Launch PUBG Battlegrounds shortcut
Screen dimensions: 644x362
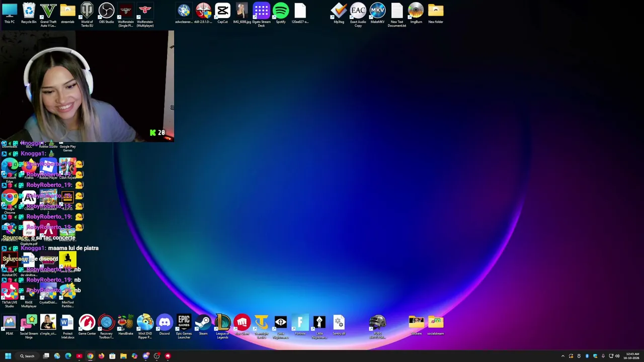[x=377, y=326]
